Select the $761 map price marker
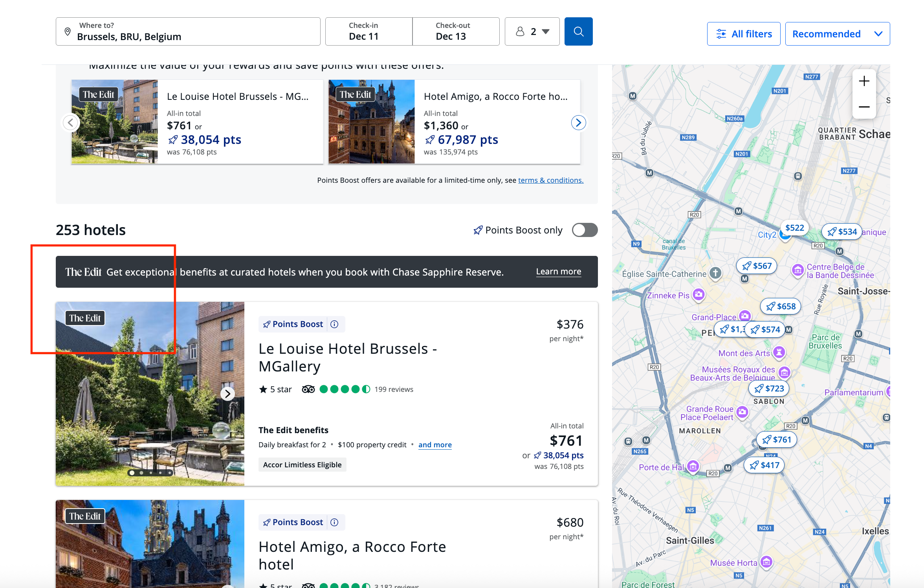924x588 pixels. (x=777, y=440)
